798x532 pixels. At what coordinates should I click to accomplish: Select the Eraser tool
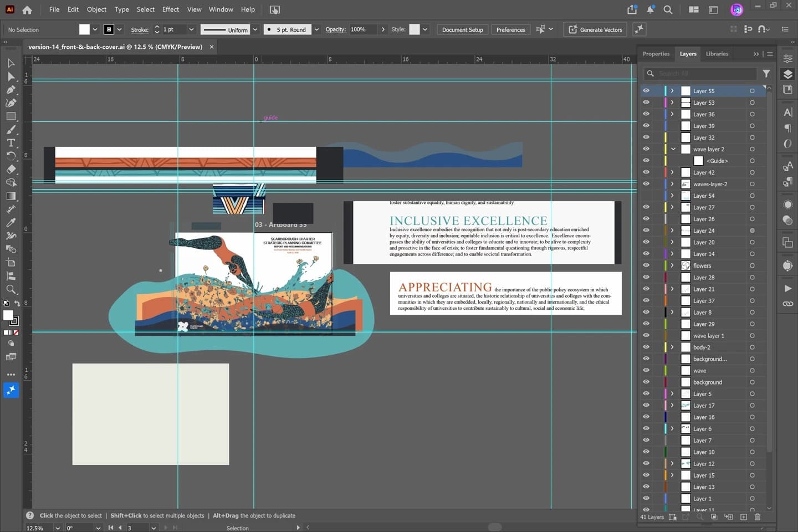11,170
